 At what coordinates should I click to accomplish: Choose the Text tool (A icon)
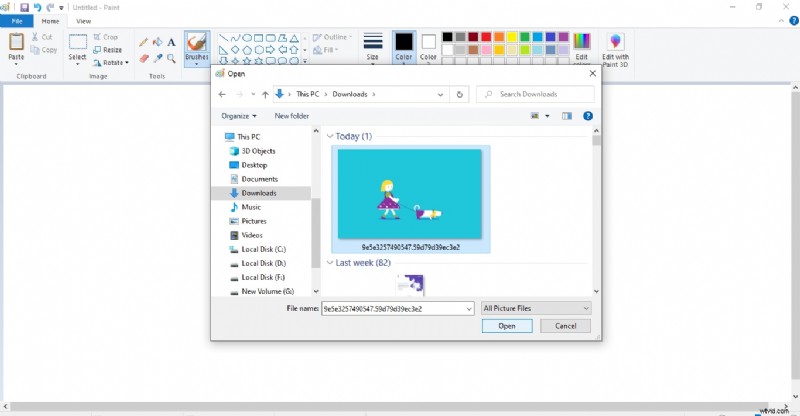point(171,42)
